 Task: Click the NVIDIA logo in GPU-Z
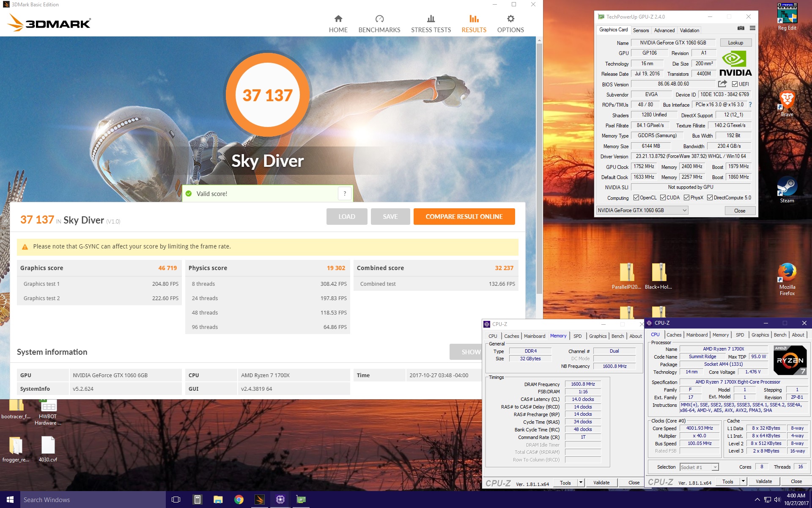735,63
